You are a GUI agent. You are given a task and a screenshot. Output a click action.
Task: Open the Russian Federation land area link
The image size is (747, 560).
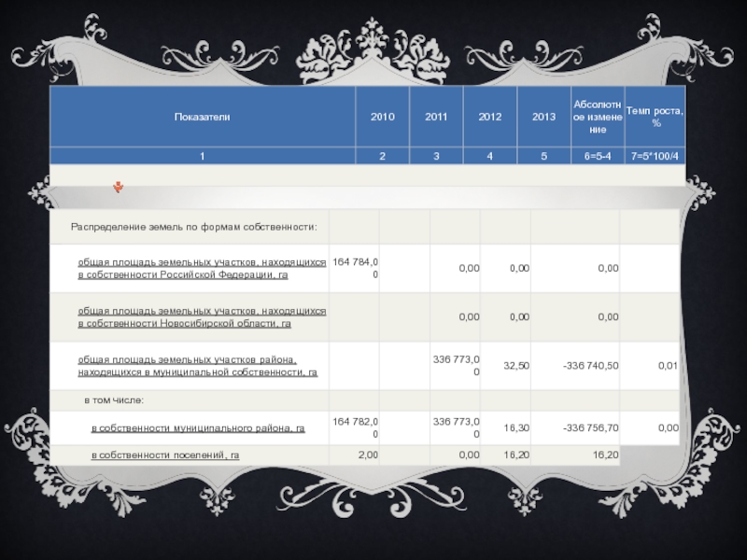coord(201,270)
